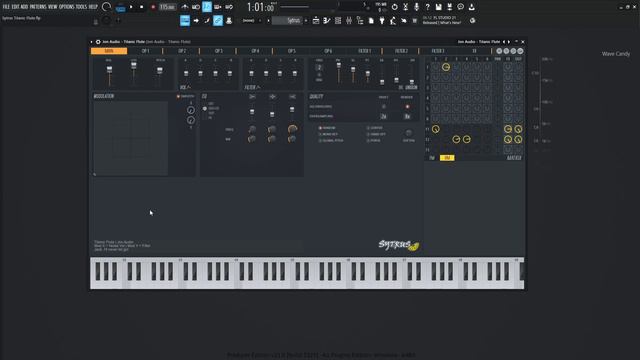Open the FILE menu
The width and height of the screenshot is (640, 360).
[x=6, y=7]
